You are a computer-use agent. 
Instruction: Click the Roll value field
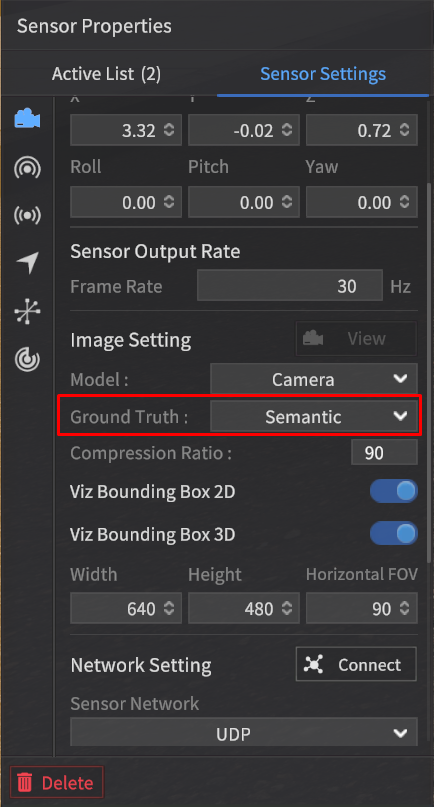click(126, 202)
